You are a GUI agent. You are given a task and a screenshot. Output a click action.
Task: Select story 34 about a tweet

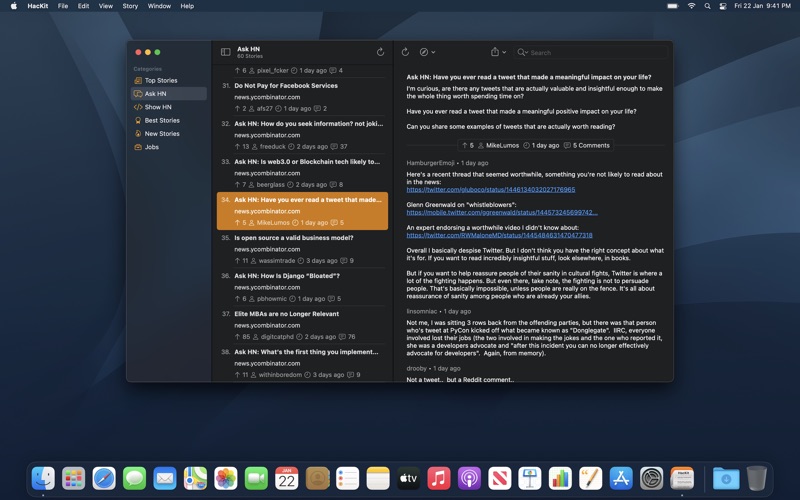click(303, 211)
